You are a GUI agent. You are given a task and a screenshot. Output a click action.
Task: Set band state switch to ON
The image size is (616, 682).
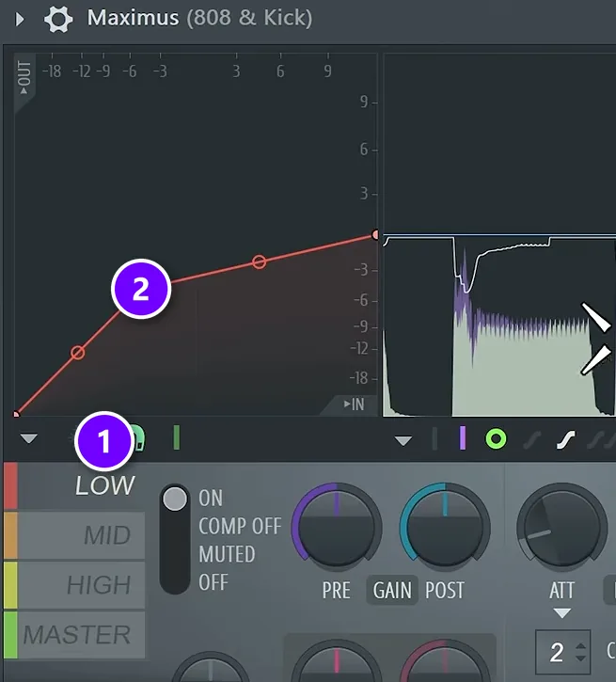click(211, 498)
